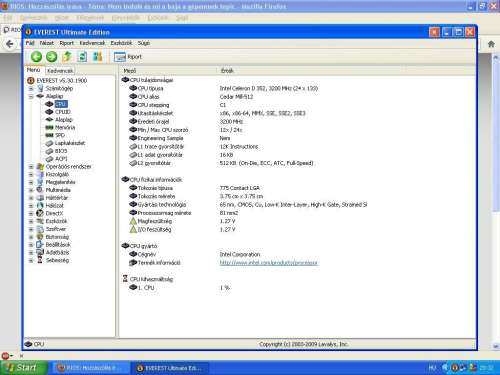
Task: Activate the EVEREST Ultimate Edition taskbar button
Action: [171, 368]
